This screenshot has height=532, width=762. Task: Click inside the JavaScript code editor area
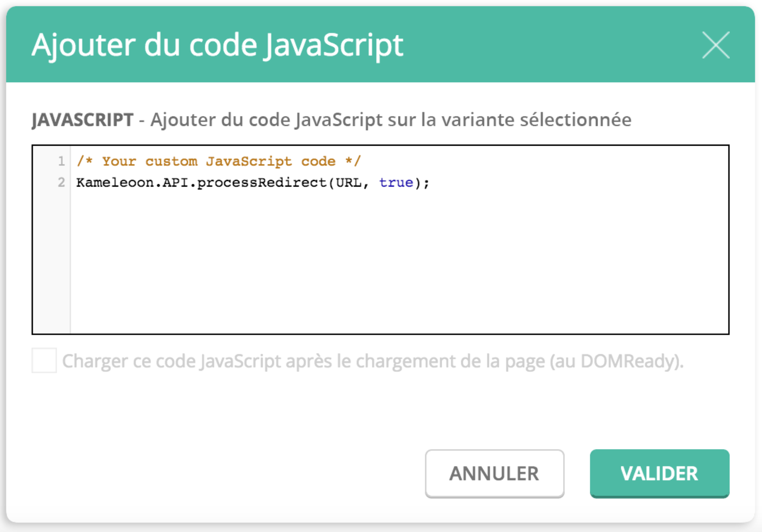click(x=381, y=240)
